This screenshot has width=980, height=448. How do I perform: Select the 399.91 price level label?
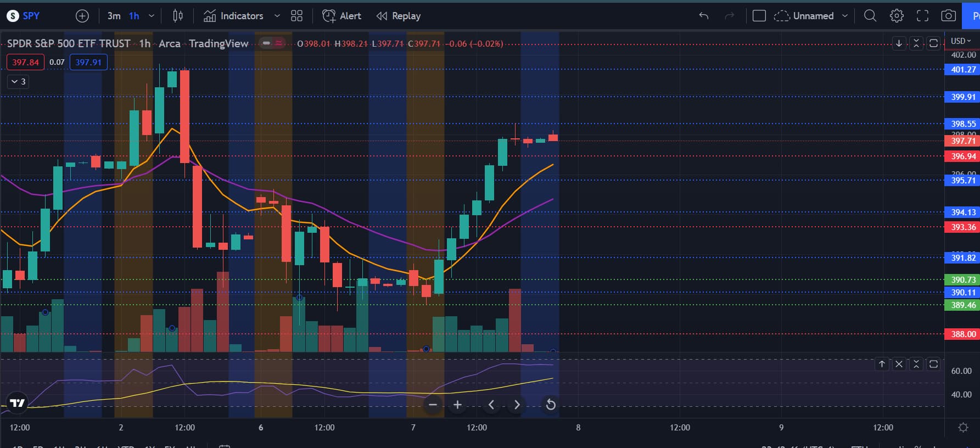962,97
